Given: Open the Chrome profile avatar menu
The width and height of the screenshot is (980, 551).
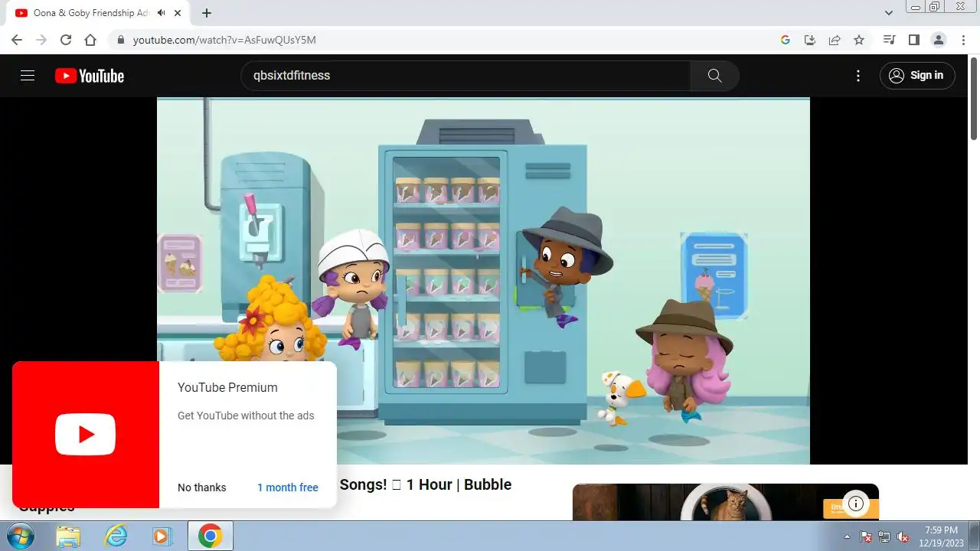Looking at the screenshot, I should point(938,40).
